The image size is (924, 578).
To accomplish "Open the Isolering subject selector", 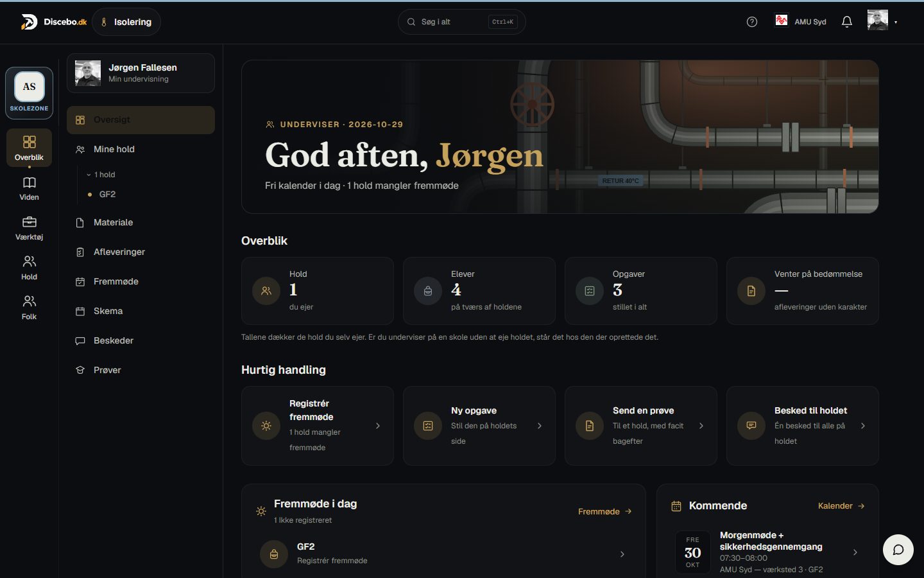I will tap(126, 22).
